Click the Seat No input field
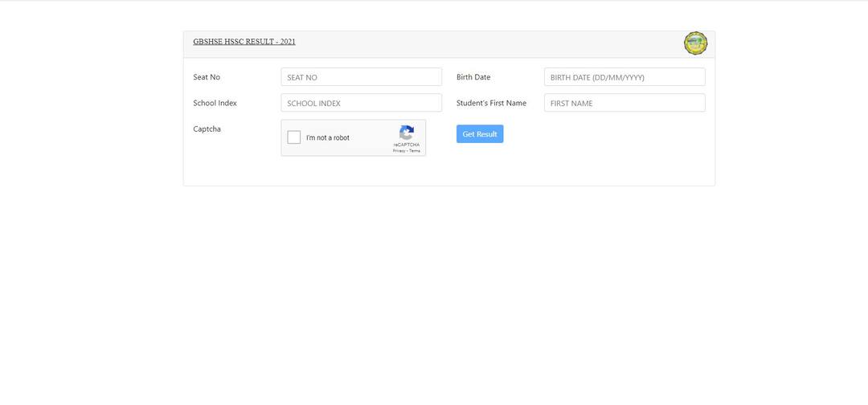Image resolution: width=868 pixels, height=405 pixels. pyautogui.click(x=361, y=77)
